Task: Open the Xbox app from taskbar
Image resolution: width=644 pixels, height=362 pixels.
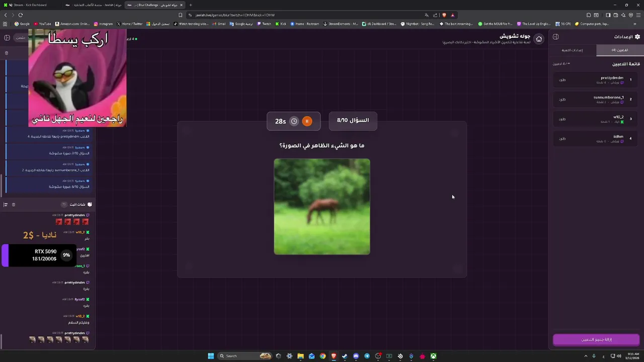Action: (433, 356)
